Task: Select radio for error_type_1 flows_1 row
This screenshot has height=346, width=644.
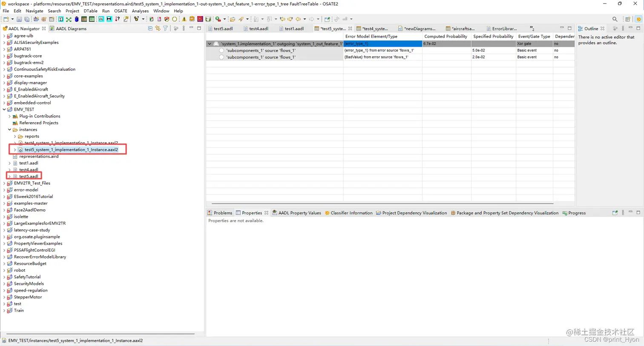Action: pyautogui.click(x=221, y=50)
